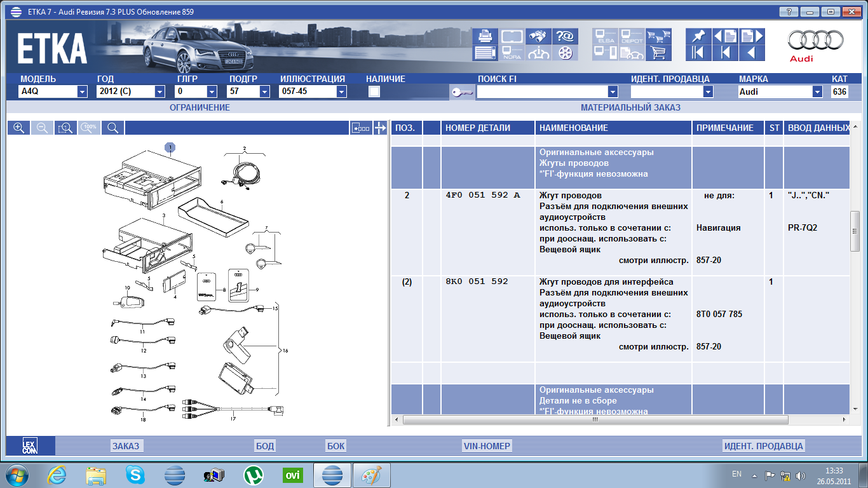868x488 pixels.
Task: Go to next page document icon
Action: [751, 36]
